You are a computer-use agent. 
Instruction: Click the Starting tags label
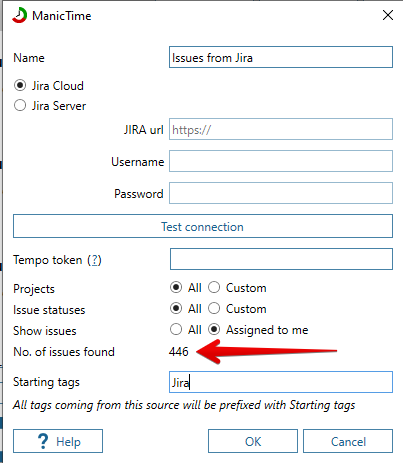[46, 382]
